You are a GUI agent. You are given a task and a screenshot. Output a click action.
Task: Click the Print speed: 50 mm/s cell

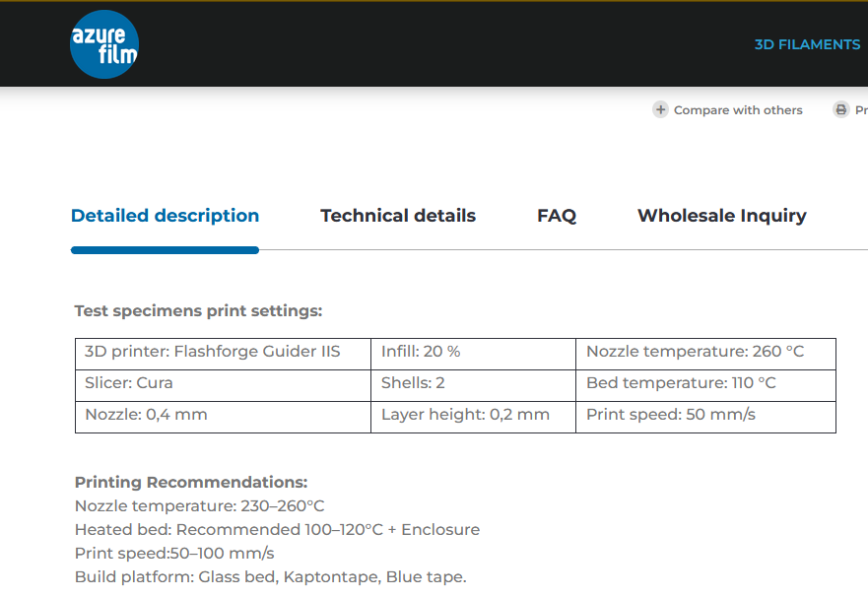[x=705, y=417]
